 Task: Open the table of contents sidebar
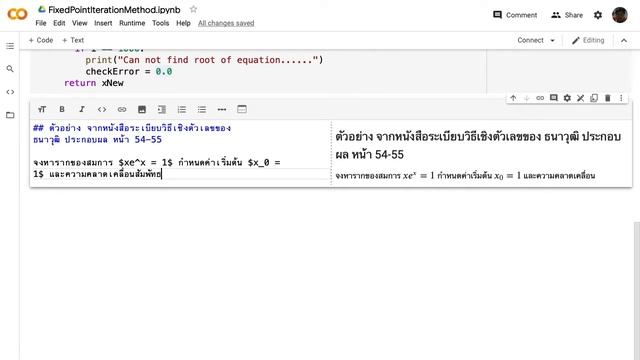tap(10, 46)
